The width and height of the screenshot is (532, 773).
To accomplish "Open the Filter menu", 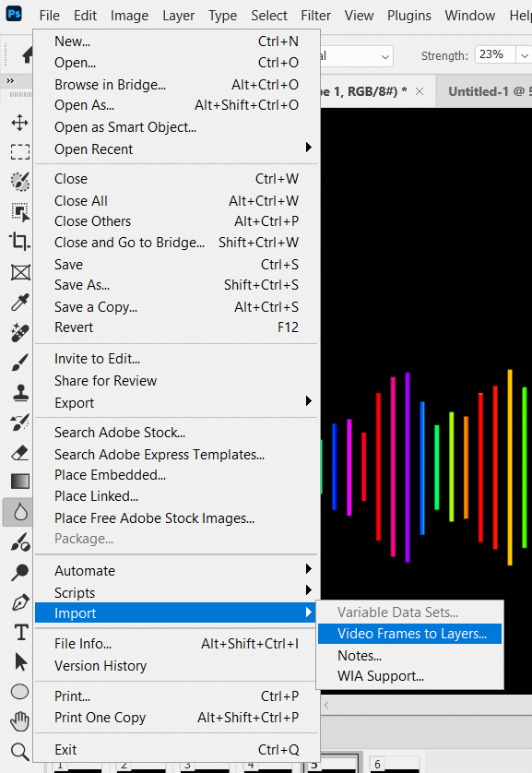I will [x=315, y=15].
